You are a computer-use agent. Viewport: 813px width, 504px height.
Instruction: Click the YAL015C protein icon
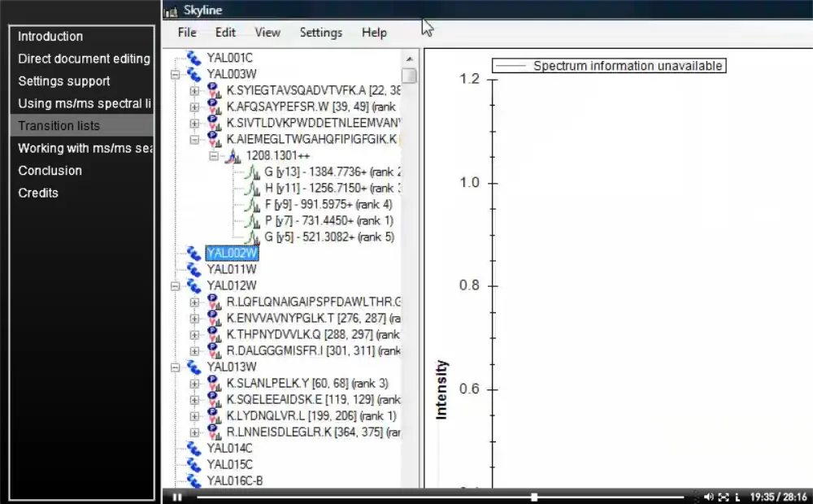click(194, 465)
